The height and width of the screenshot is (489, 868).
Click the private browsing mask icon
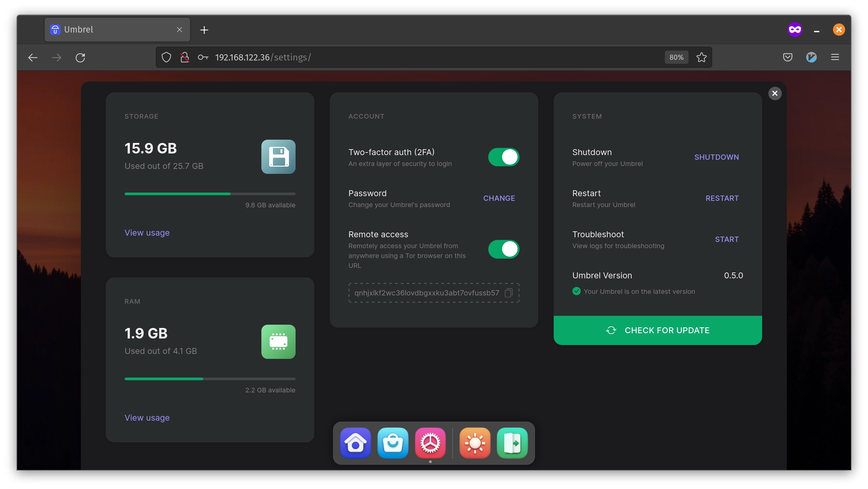tap(795, 30)
